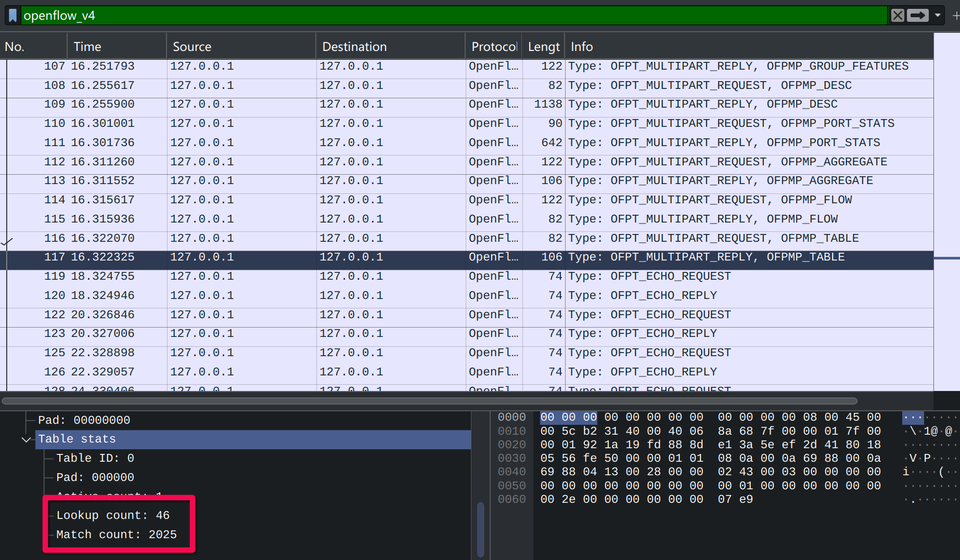This screenshot has height=560, width=960.
Task: Select the Lookup count: 46 field
Action: point(113,515)
